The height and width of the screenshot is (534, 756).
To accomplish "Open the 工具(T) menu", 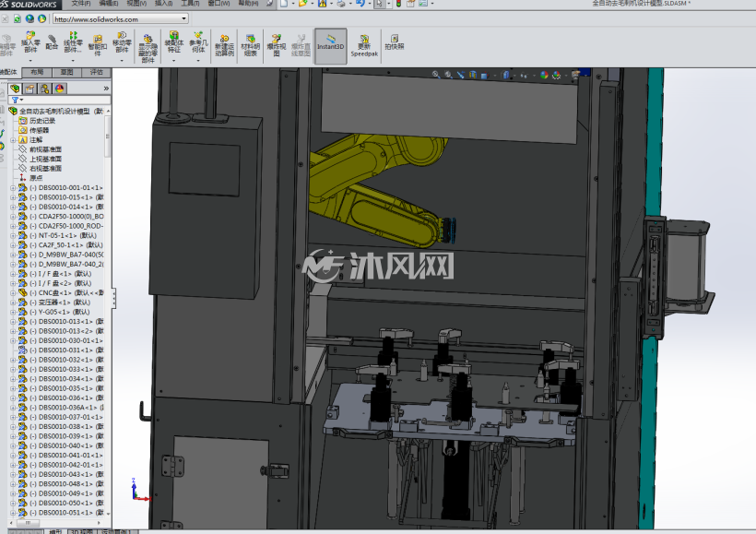I will pos(190,4).
